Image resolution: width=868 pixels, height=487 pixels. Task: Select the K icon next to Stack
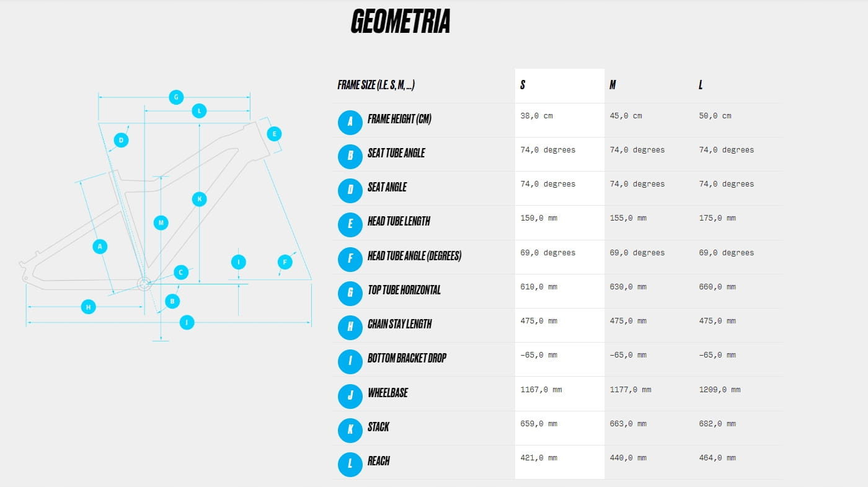pyautogui.click(x=350, y=429)
